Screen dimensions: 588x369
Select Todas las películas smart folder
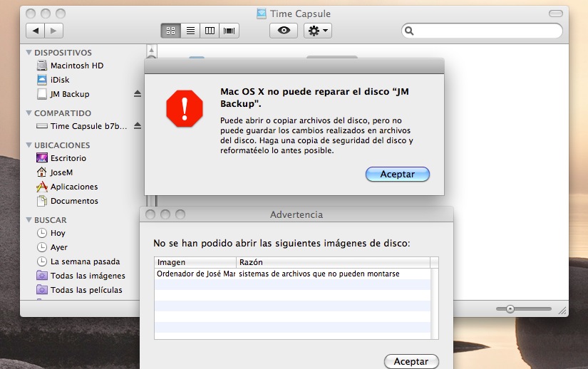tap(80, 290)
